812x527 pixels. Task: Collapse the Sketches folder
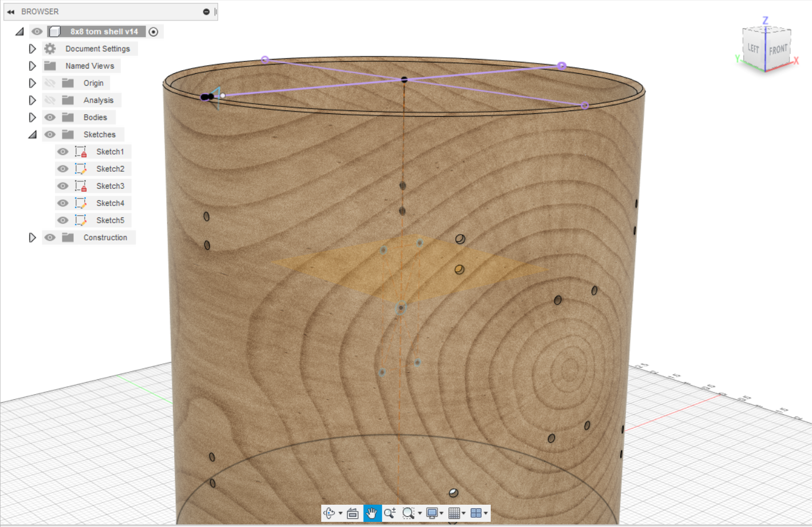(x=33, y=134)
